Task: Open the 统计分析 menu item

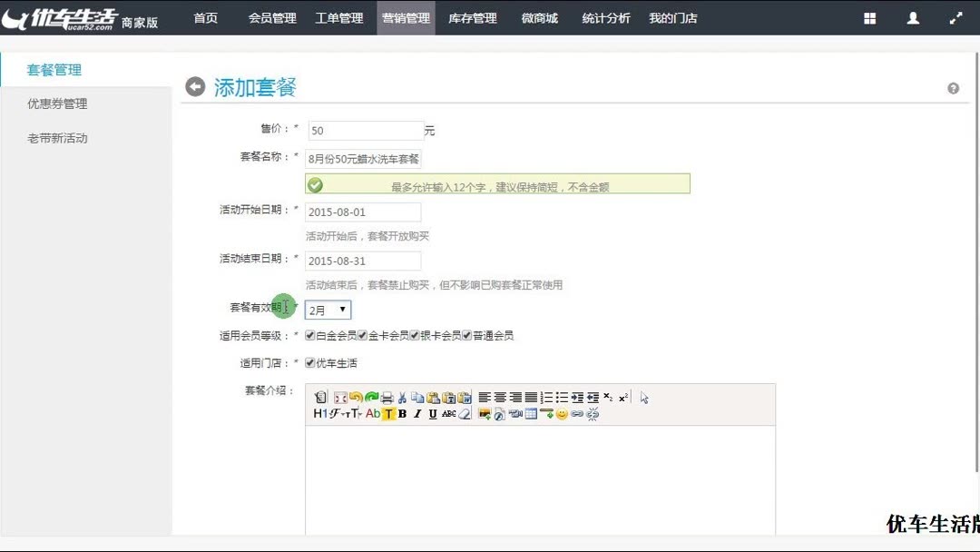Action: pyautogui.click(x=605, y=17)
